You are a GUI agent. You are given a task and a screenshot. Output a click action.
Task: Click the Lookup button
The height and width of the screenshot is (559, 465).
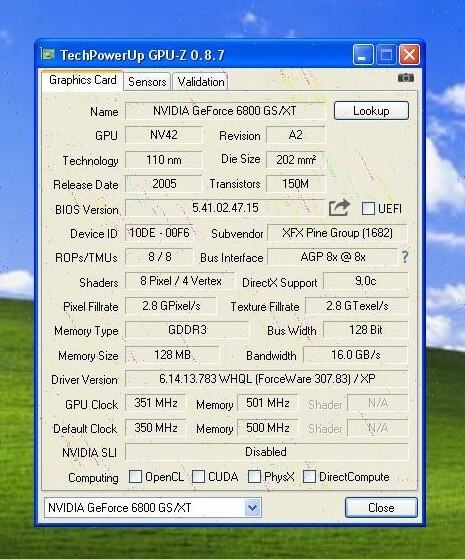tap(371, 111)
